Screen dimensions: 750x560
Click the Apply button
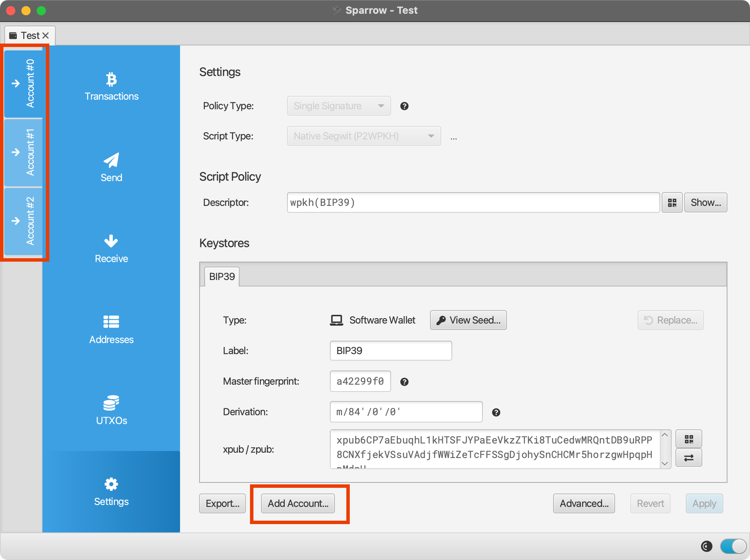704,503
